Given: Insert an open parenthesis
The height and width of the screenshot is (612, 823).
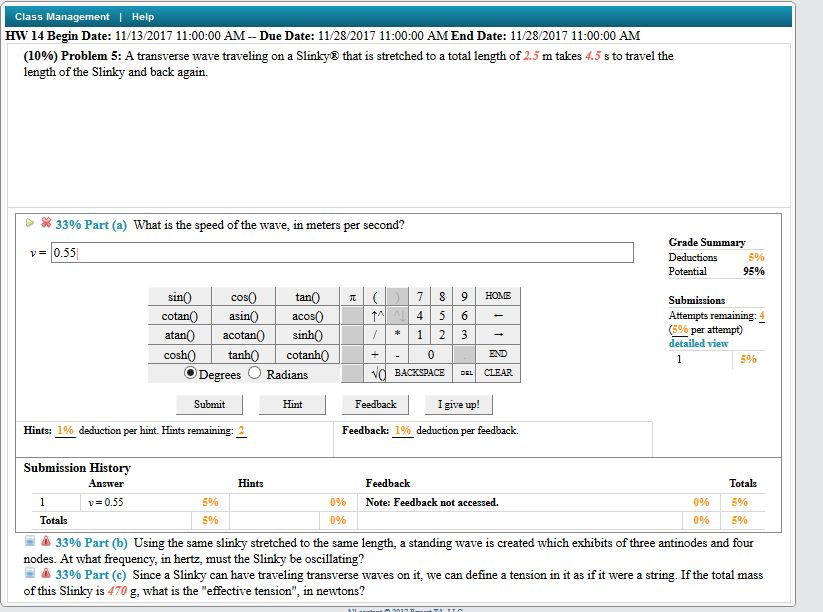Looking at the screenshot, I should (375, 297).
